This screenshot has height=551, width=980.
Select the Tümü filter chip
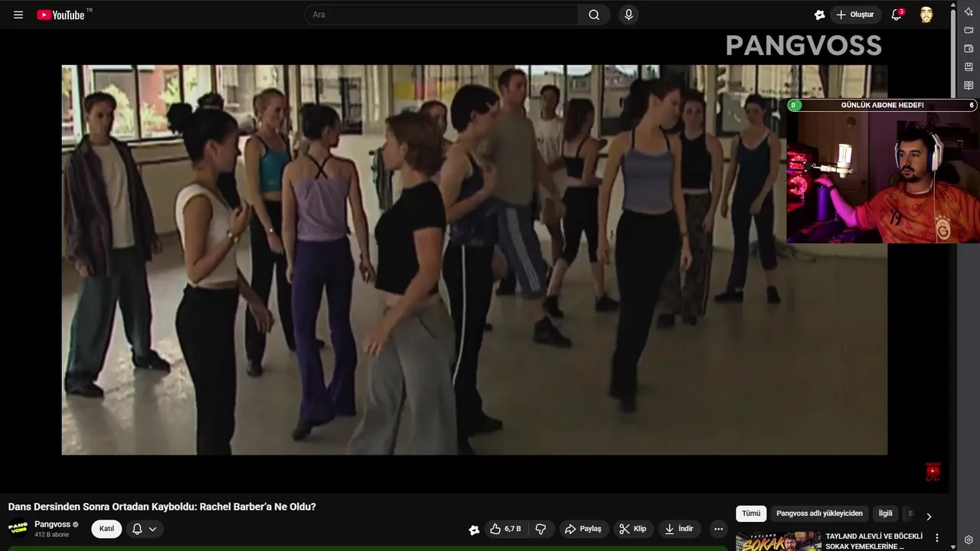(751, 514)
